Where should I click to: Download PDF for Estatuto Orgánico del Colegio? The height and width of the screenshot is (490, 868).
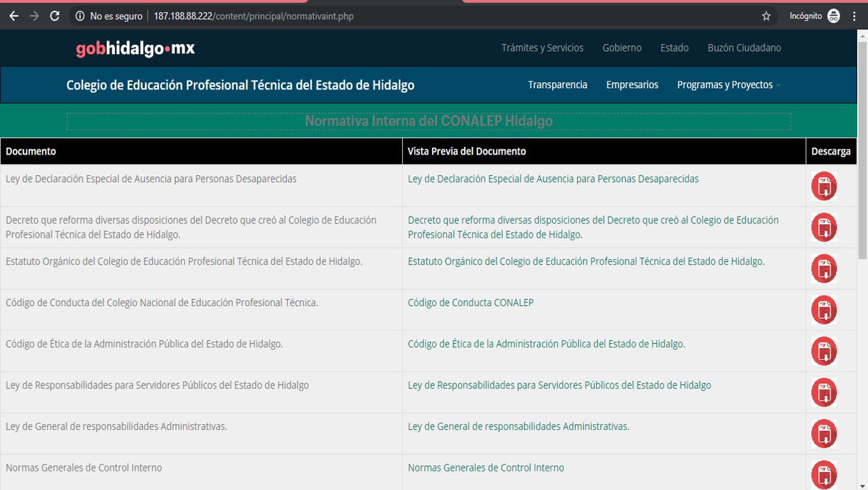824,268
